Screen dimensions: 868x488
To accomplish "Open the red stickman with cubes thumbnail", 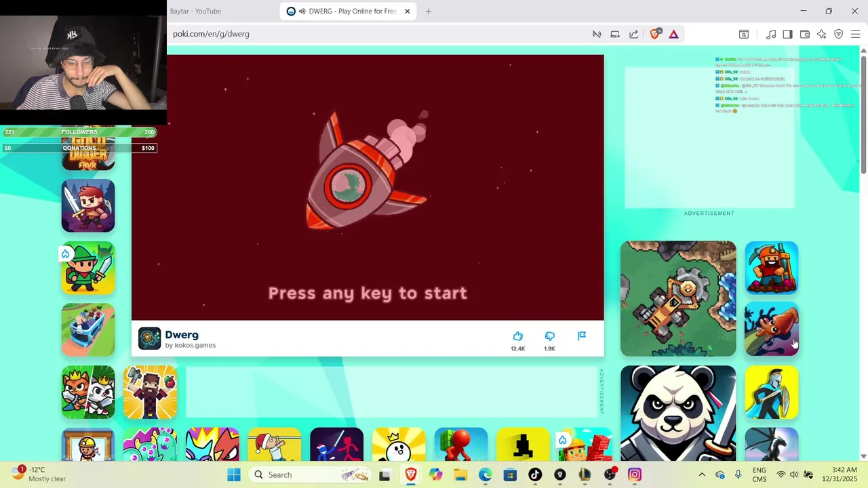I will click(x=461, y=445).
